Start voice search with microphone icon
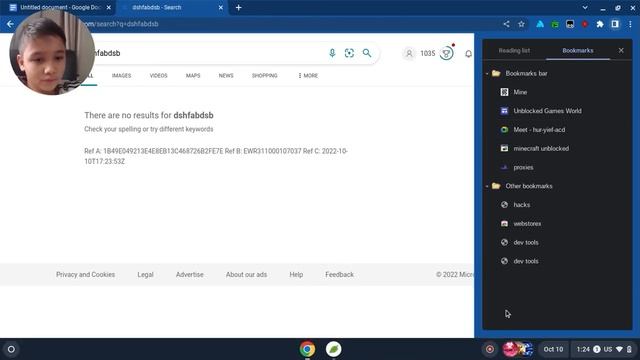This screenshot has width=640, height=360. click(332, 53)
